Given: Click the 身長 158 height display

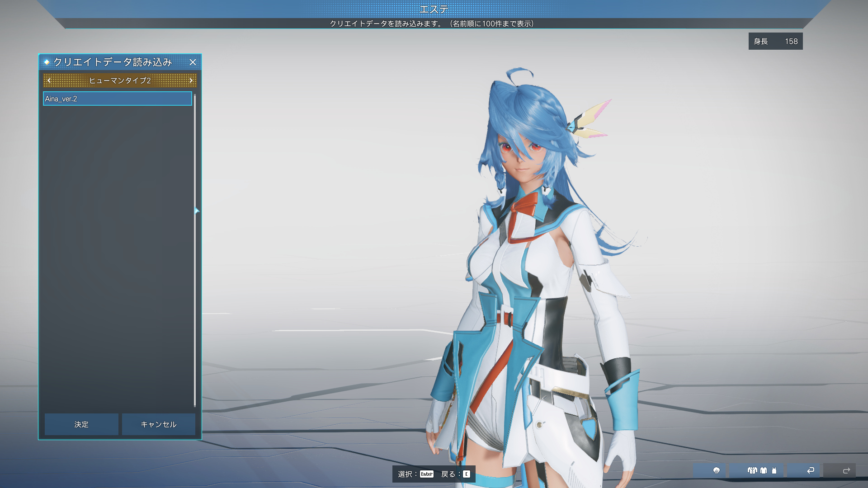Looking at the screenshot, I should 775,41.
